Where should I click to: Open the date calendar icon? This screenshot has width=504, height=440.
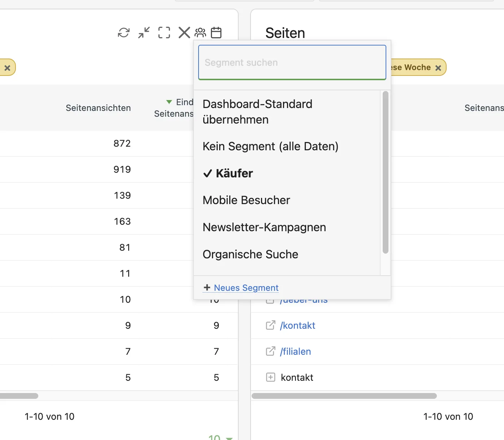click(x=216, y=33)
